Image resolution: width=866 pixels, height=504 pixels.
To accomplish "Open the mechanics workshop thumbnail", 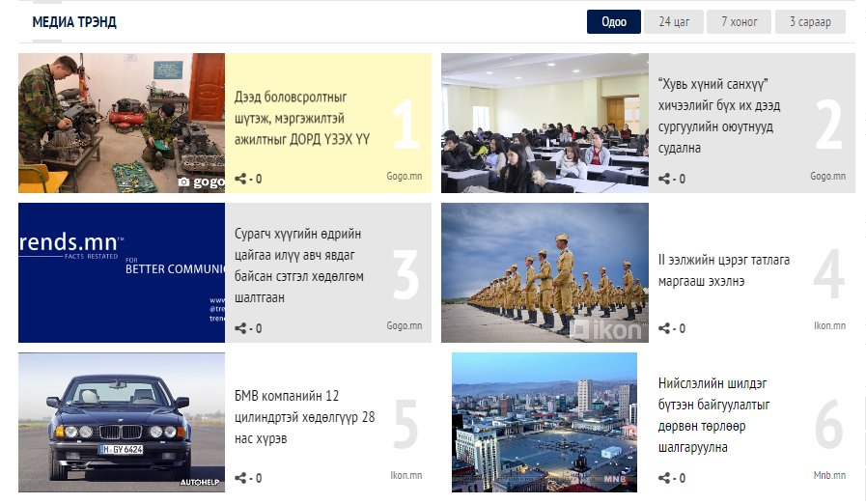I will pyautogui.click(x=122, y=123).
